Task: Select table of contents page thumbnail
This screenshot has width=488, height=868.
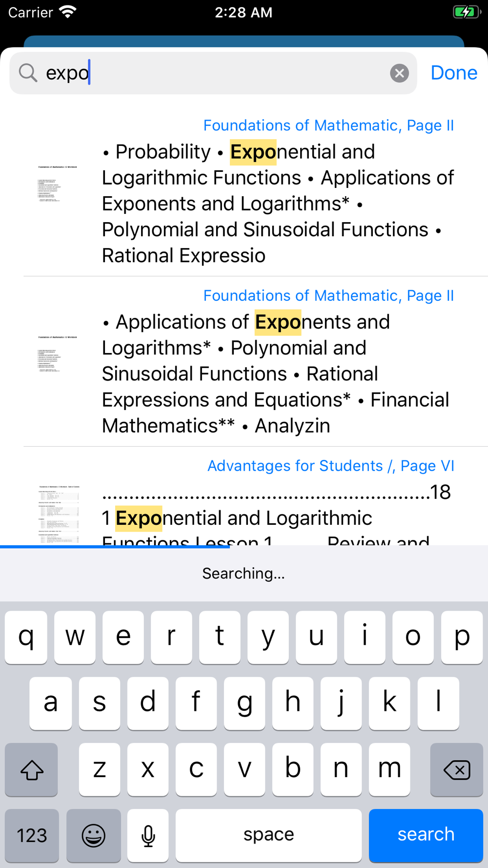Action: (59, 514)
